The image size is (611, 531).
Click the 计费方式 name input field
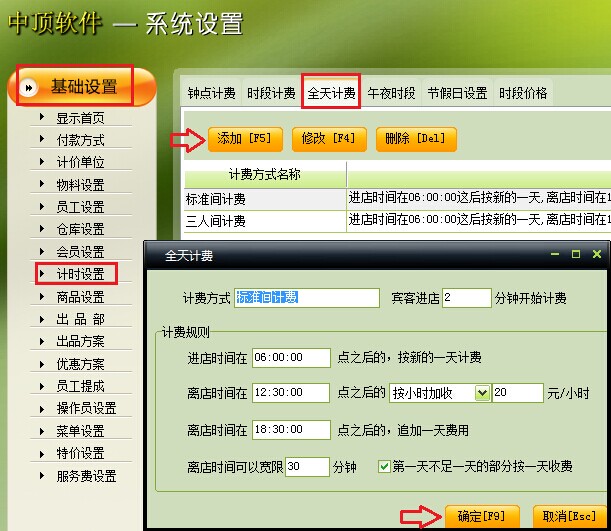coord(307,298)
